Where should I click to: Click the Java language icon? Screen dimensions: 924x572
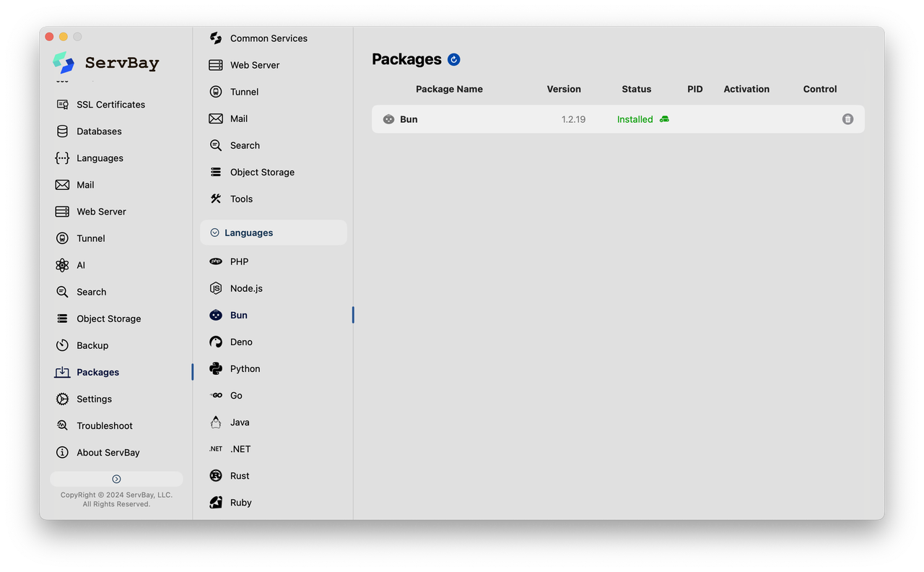coord(216,422)
